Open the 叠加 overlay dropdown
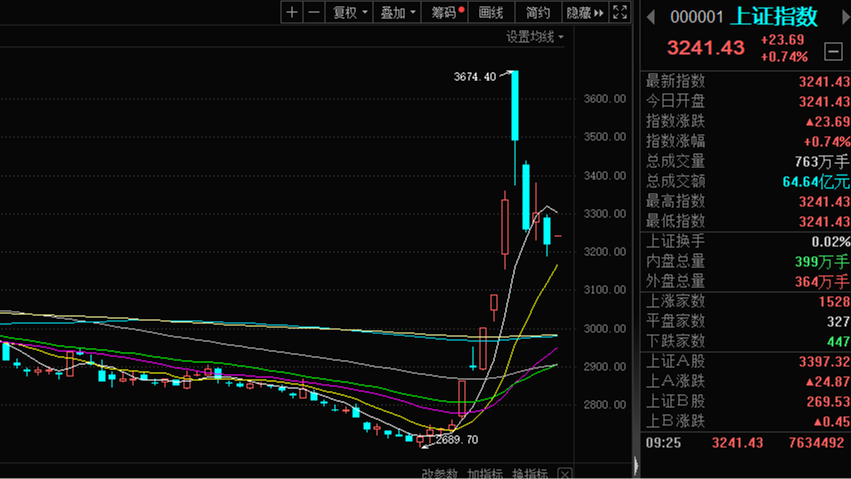851x479 pixels. (x=398, y=12)
